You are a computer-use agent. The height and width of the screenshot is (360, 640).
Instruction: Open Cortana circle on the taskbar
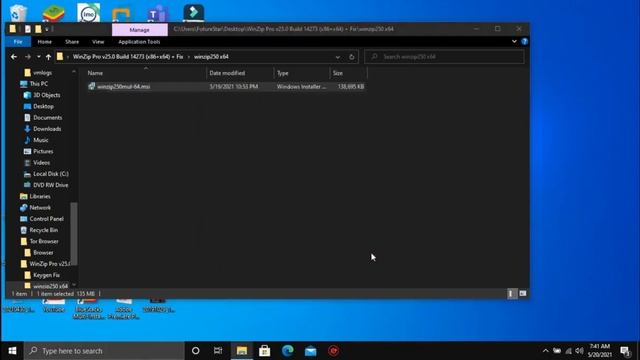tap(196, 351)
